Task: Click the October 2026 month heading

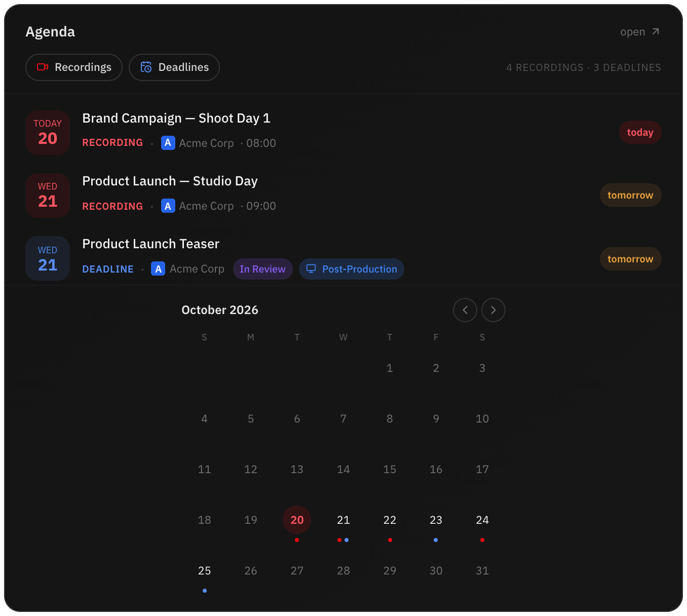Action: [x=220, y=310]
